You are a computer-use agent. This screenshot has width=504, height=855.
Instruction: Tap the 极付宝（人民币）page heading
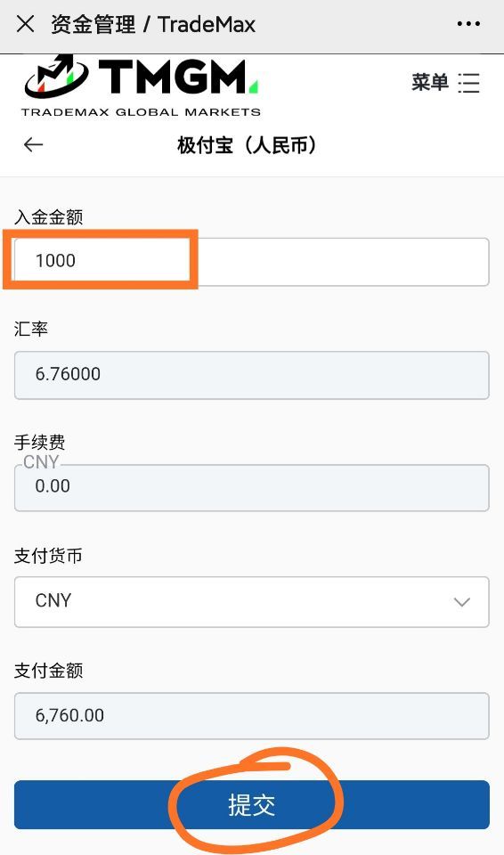coord(247,145)
